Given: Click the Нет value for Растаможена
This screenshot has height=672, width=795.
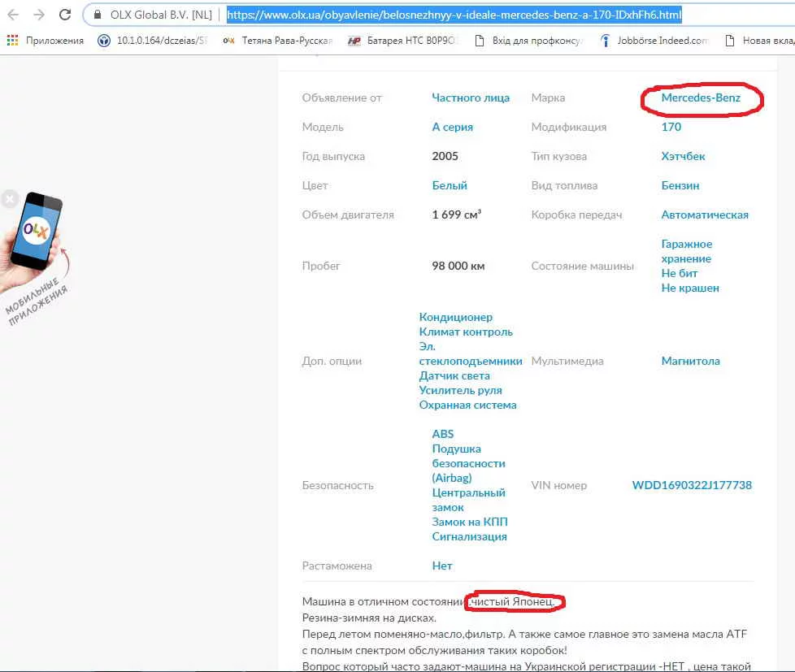Looking at the screenshot, I should click(441, 566).
